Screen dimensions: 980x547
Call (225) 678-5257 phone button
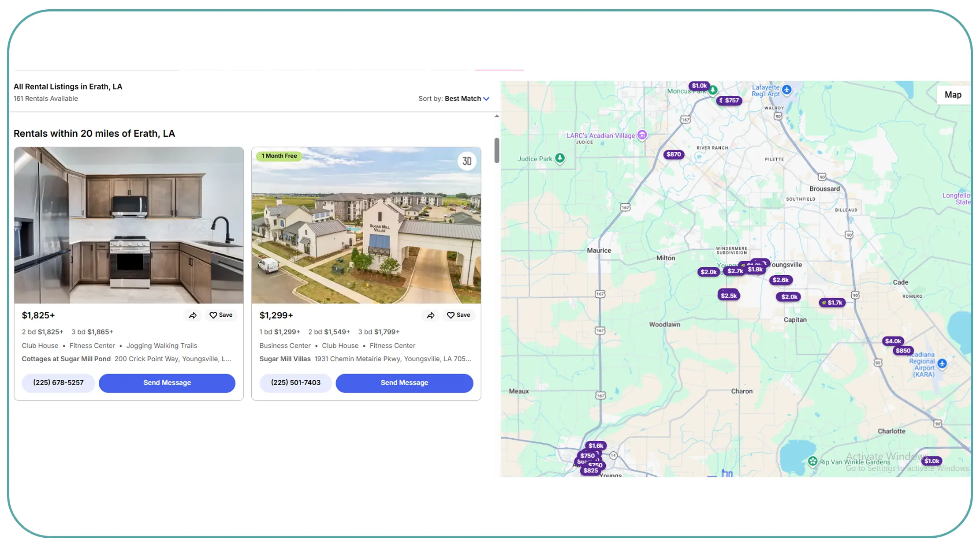click(58, 382)
